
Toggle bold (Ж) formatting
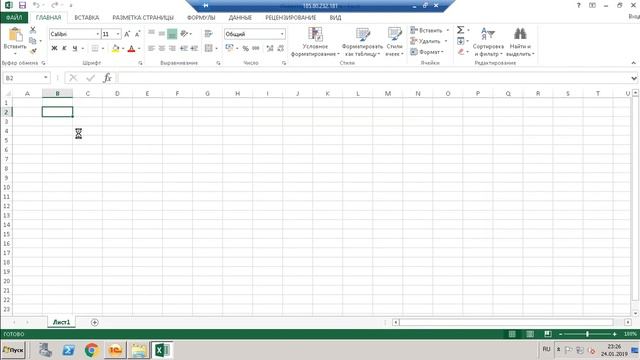(x=54, y=49)
